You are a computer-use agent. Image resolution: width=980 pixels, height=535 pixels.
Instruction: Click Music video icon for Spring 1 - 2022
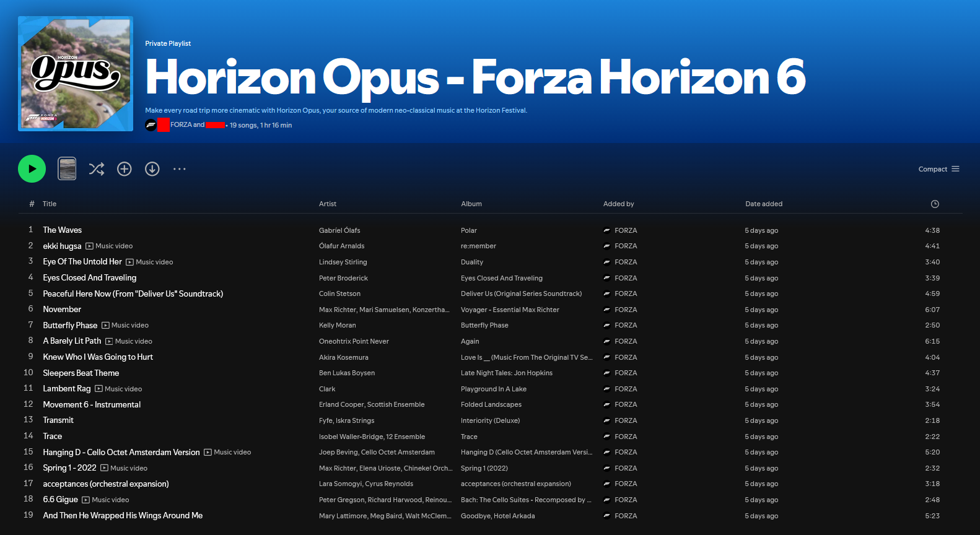point(104,468)
